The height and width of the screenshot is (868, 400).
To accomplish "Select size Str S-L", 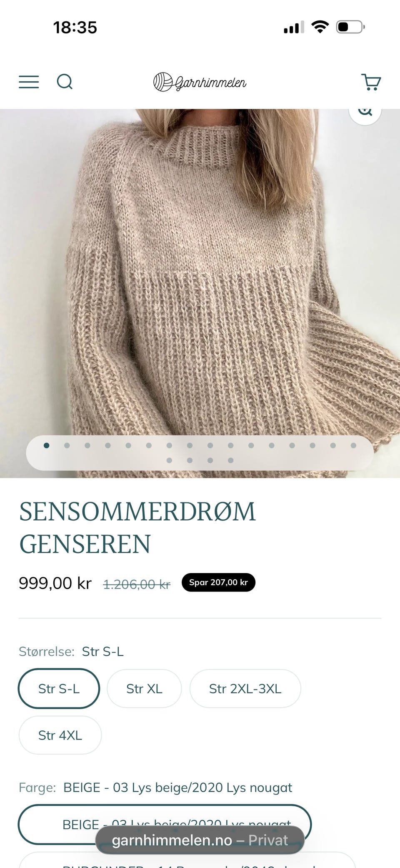I will pyautogui.click(x=59, y=689).
